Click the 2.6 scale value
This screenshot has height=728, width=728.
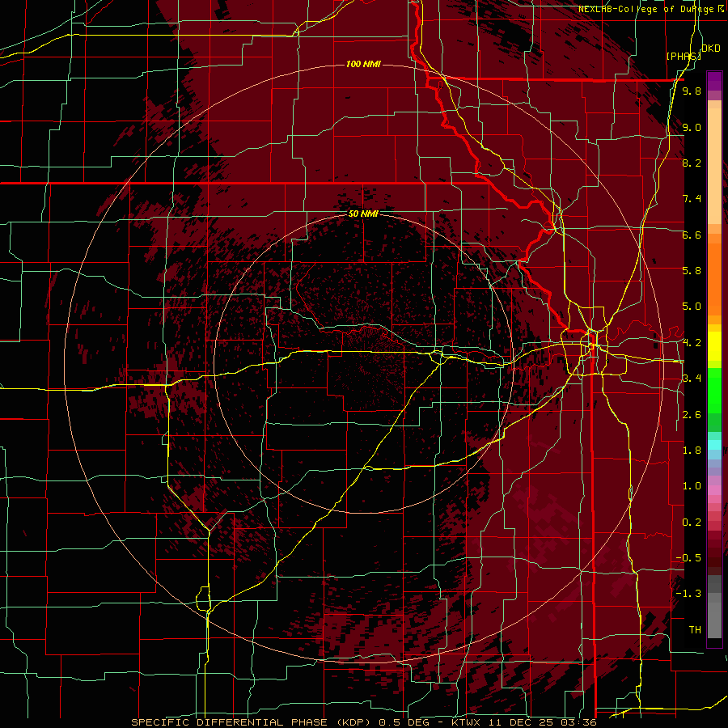tap(692, 415)
